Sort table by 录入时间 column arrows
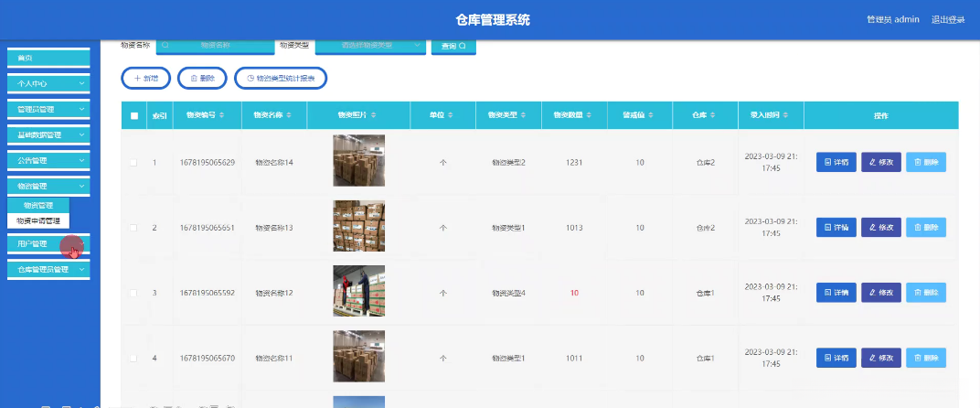This screenshot has width=980, height=408. coord(785,115)
